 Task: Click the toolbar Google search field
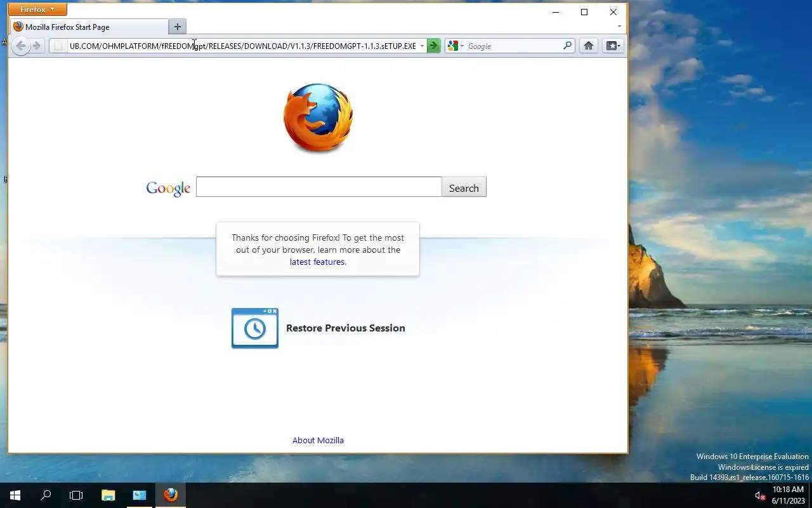coord(514,46)
